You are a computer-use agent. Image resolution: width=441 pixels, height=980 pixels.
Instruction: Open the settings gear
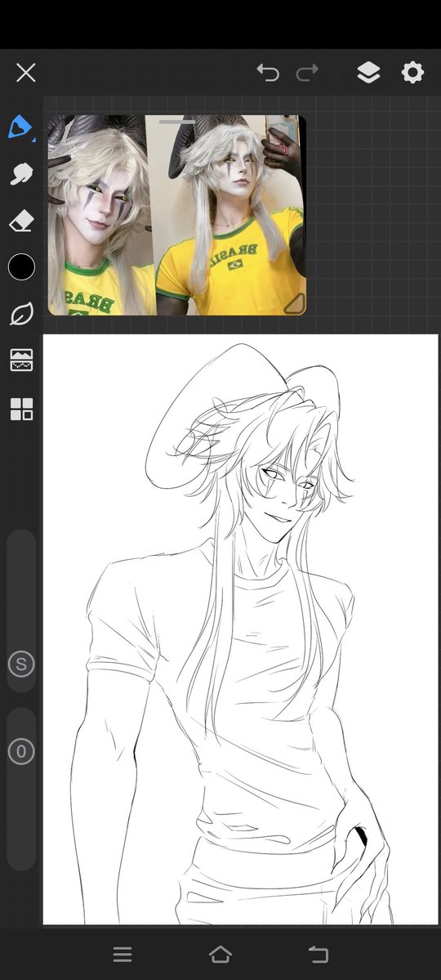point(412,73)
